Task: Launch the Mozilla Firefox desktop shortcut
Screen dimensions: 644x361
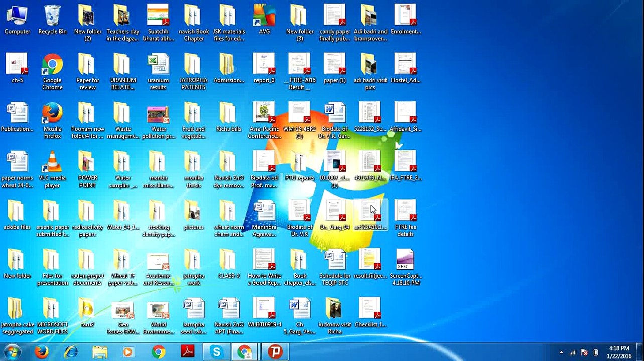Action: tap(52, 121)
